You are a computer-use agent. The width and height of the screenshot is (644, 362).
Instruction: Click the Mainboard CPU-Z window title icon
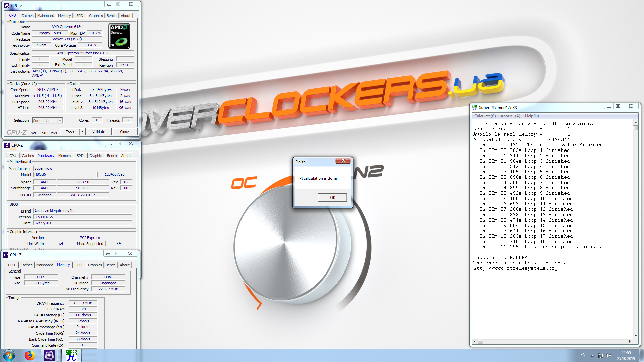(x=7, y=145)
